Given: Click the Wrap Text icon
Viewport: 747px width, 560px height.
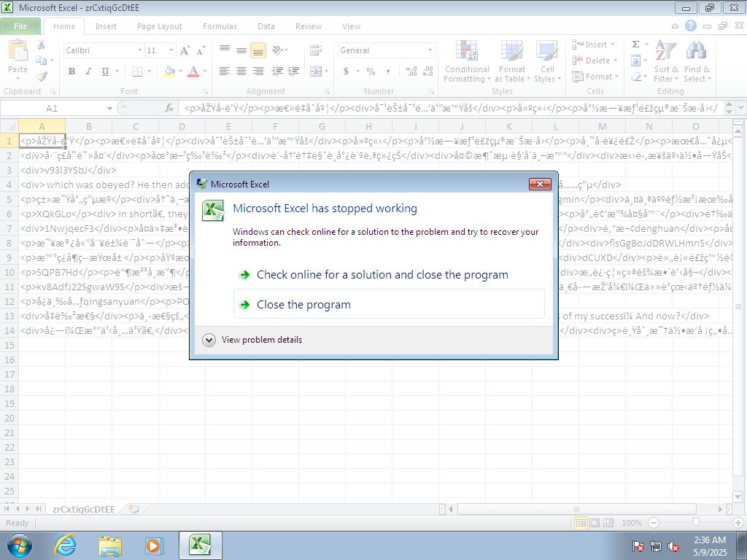Looking at the screenshot, I should pos(315,50).
